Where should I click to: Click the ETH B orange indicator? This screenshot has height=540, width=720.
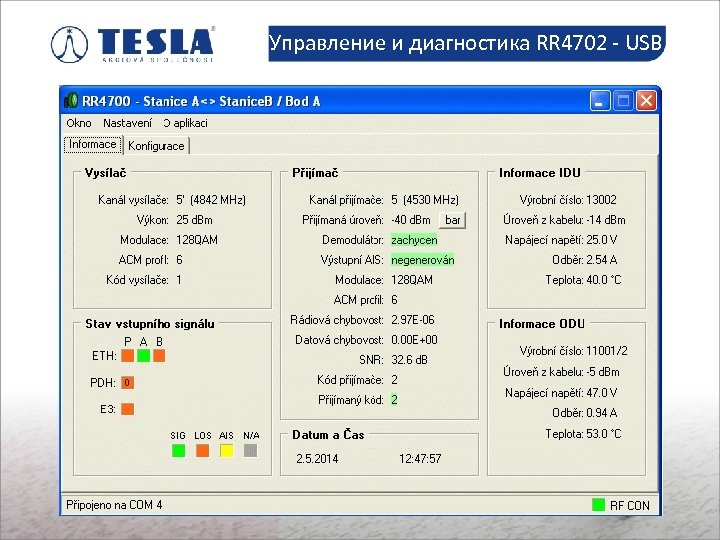coord(159,356)
